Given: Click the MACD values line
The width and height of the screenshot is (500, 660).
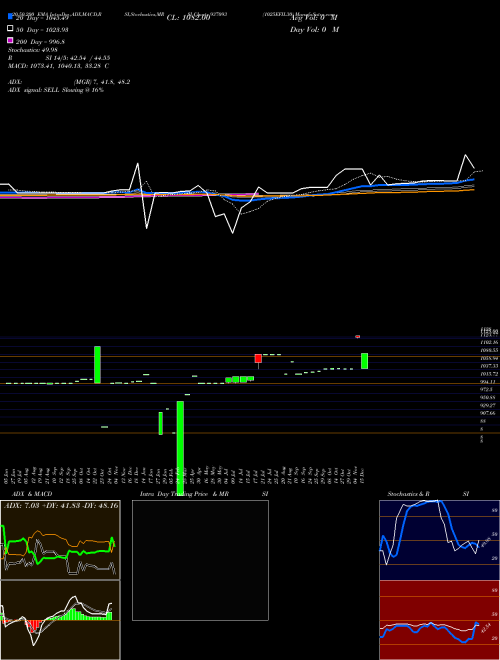Looking at the screenshot, I should coord(59,66).
